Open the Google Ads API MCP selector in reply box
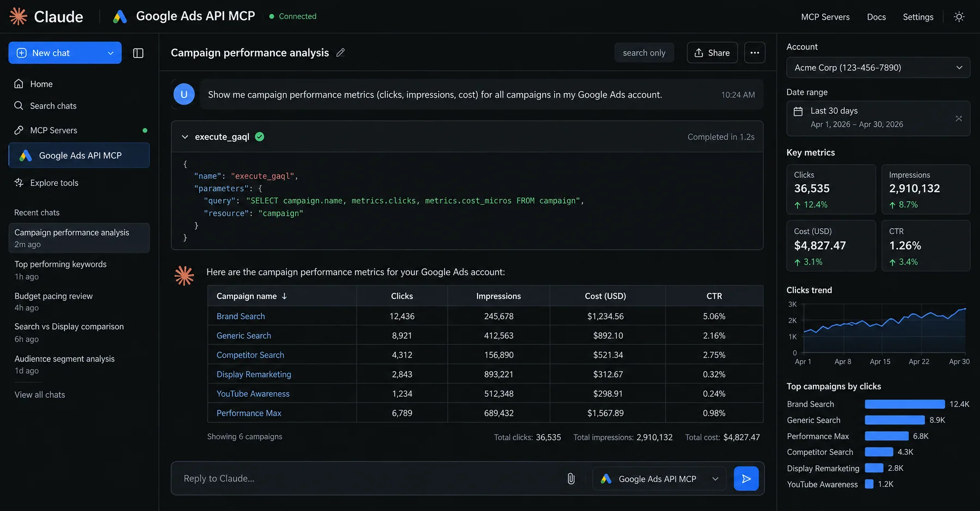This screenshot has width=980, height=511. [659, 479]
